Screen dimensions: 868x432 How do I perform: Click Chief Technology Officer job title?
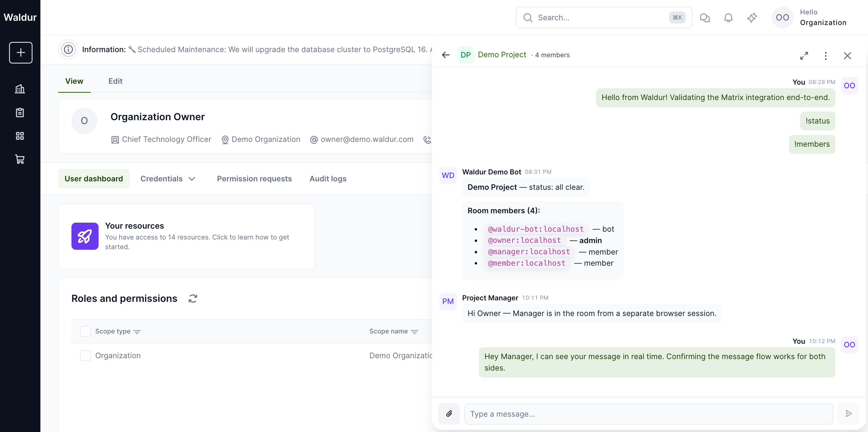click(166, 139)
